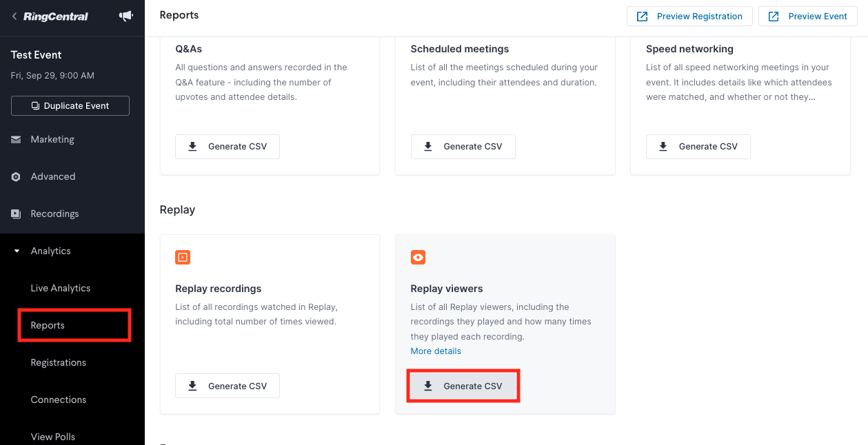Click the Replay recordings description text
Viewport: 868px width, 445px height.
(x=256, y=314)
